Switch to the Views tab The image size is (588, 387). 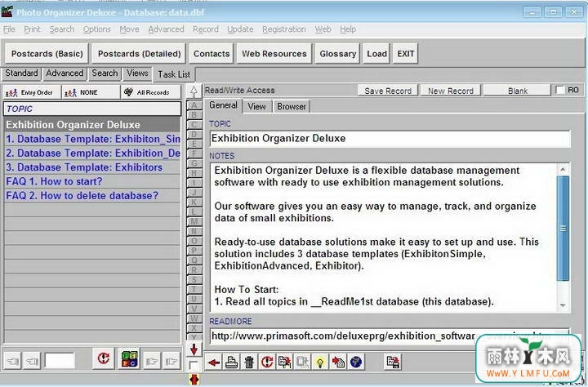(137, 73)
